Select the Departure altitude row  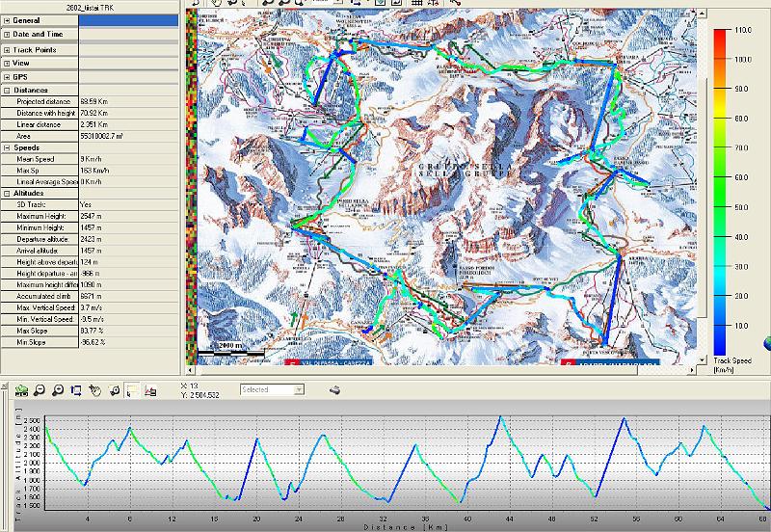pyautogui.click(x=90, y=239)
